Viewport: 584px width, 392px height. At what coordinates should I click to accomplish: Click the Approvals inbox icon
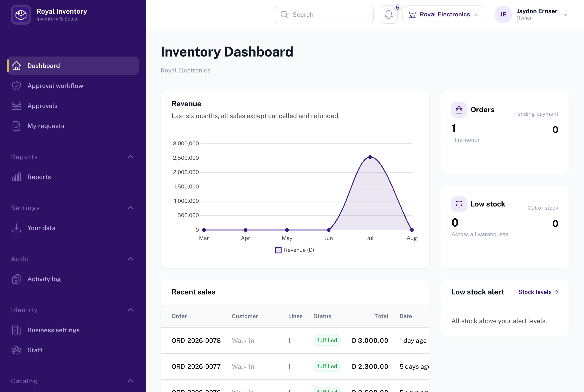pos(16,106)
